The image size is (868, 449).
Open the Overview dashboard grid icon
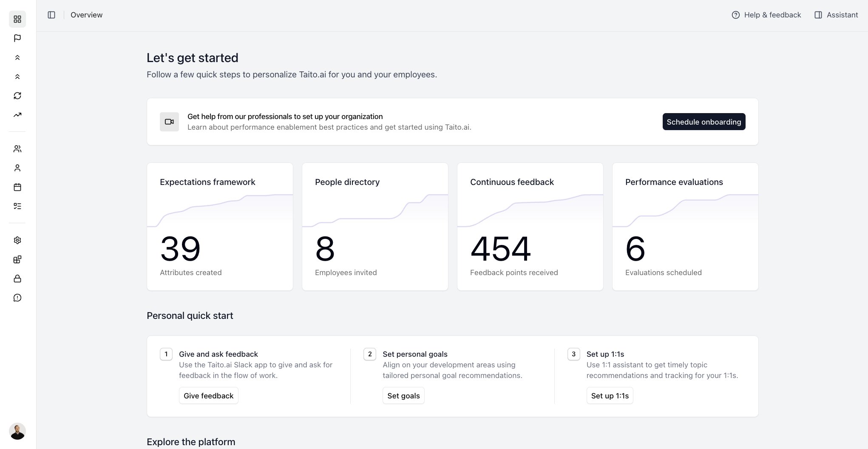[17, 19]
